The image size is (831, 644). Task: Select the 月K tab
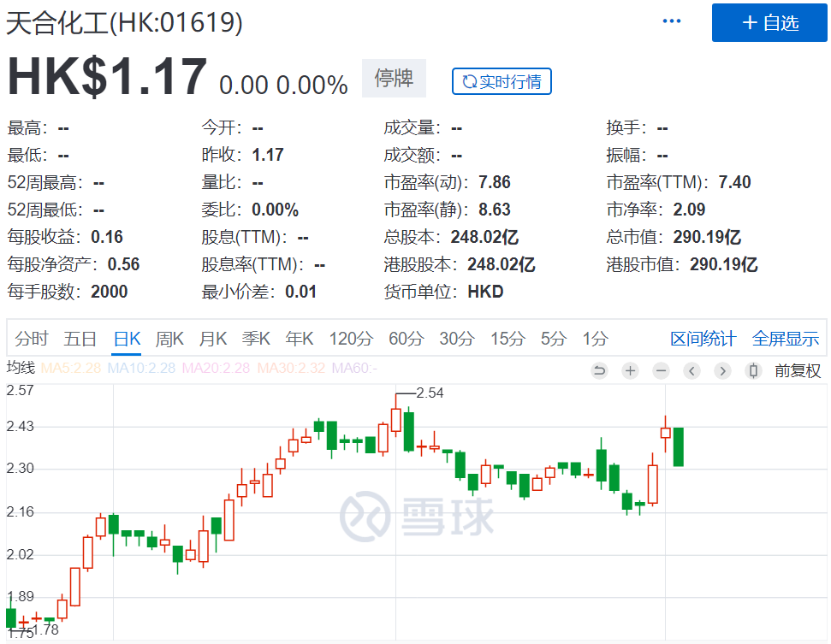pos(213,339)
